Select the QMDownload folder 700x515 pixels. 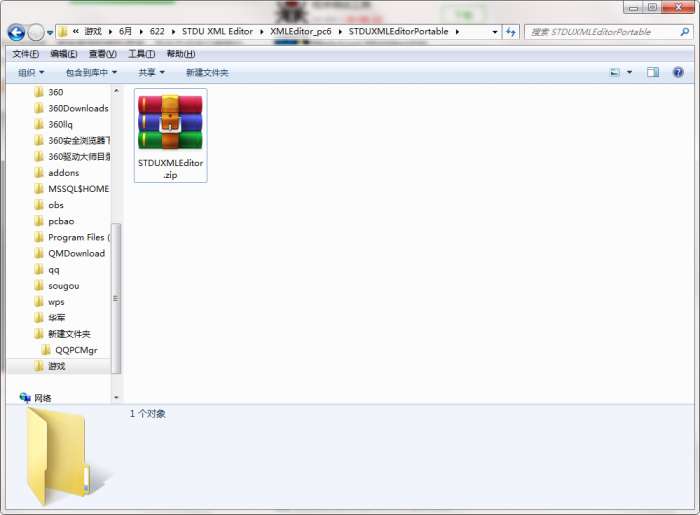pyautogui.click(x=70, y=253)
